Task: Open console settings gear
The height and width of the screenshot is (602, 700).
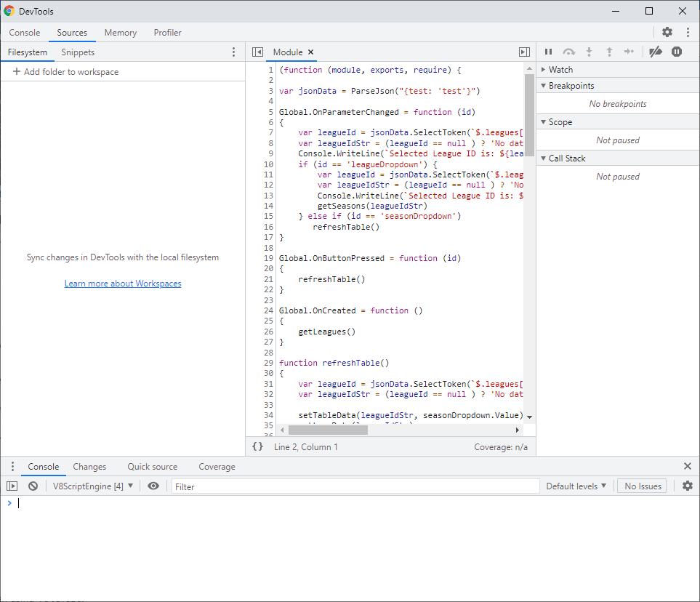Action: coord(688,486)
